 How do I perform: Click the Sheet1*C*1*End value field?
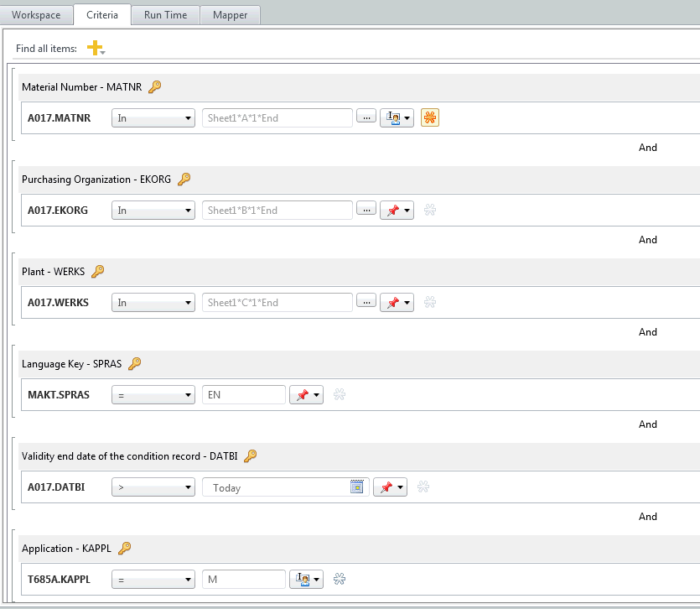pyautogui.click(x=277, y=303)
